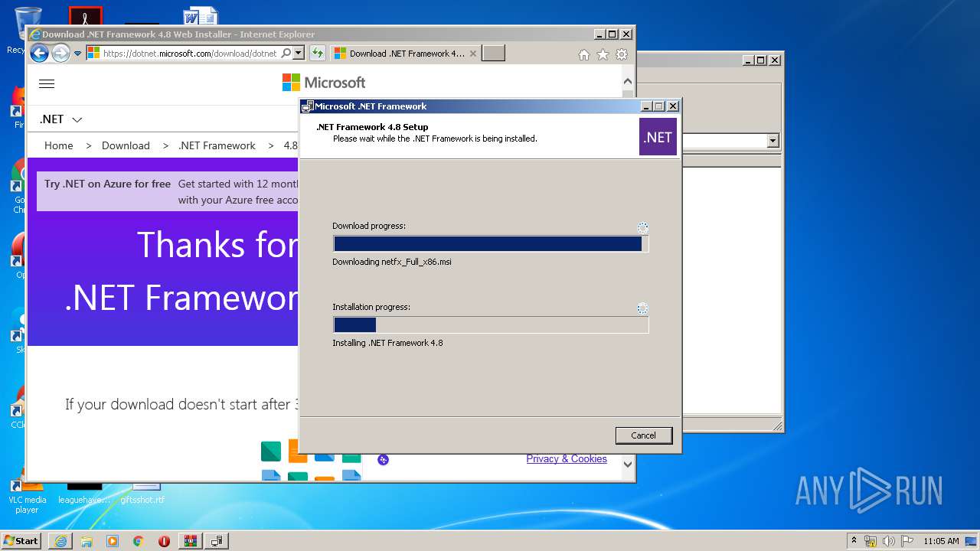Open the address bar autocomplete dropdown
This screenshot has height=551, width=980.
(x=299, y=54)
